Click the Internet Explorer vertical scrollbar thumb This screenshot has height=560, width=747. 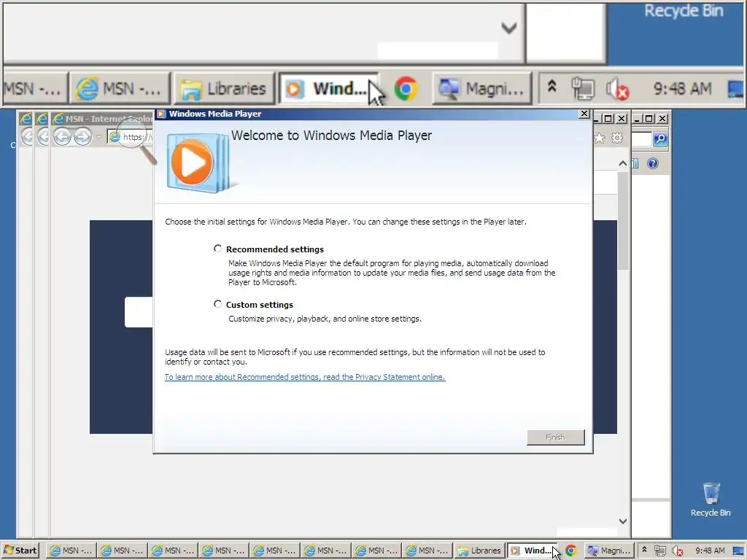623,220
